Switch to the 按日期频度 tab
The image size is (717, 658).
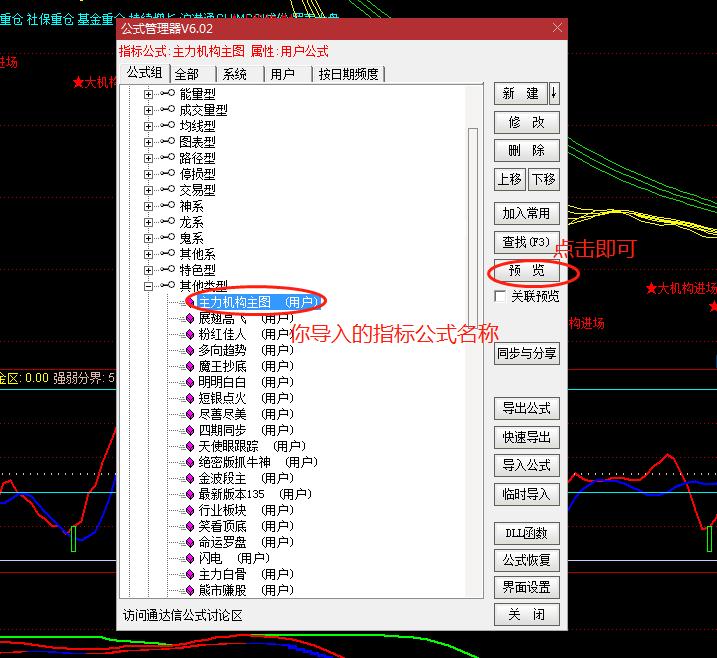tap(348, 74)
